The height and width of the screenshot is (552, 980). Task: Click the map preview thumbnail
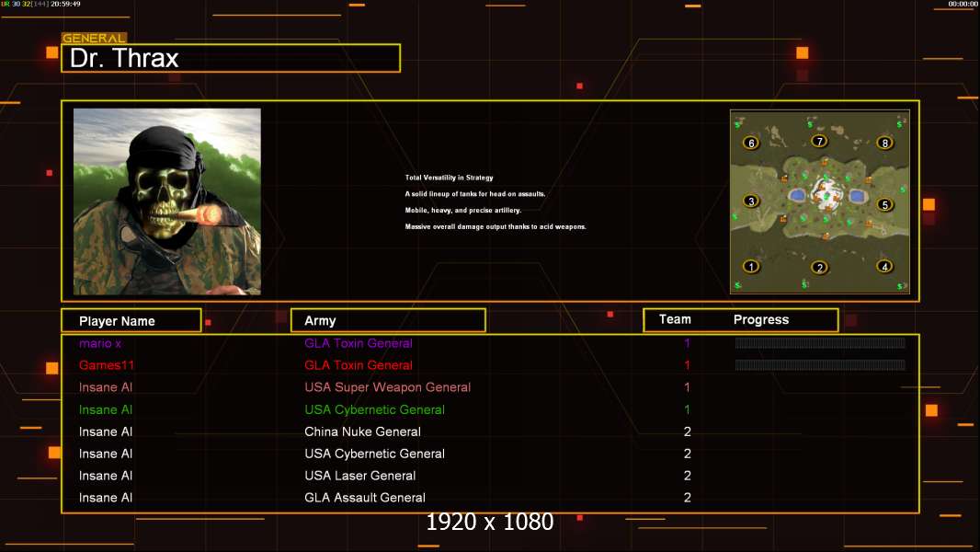[819, 201]
